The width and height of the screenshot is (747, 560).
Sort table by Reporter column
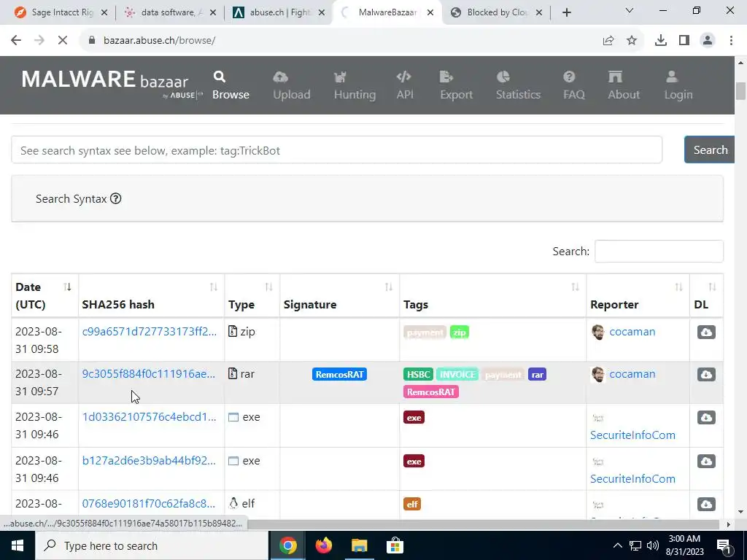pos(638,296)
